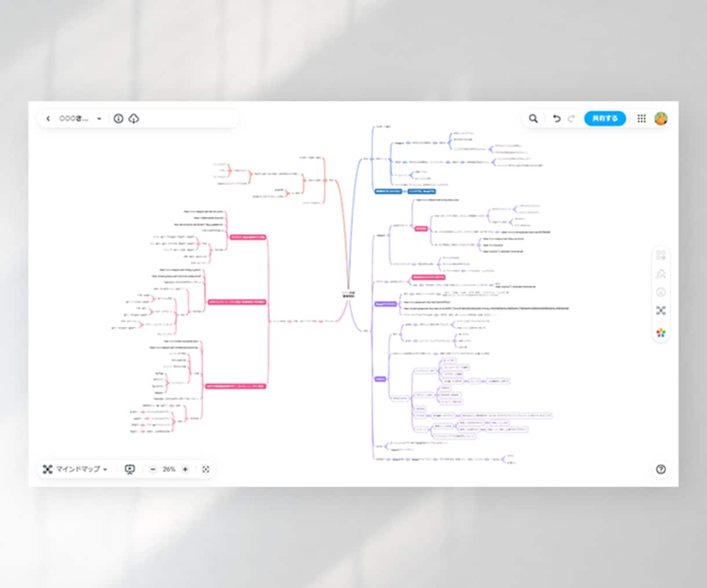707x588 pixels.
Task: Open the mind map structure tool in sidebar
Action: pos(661,311)
